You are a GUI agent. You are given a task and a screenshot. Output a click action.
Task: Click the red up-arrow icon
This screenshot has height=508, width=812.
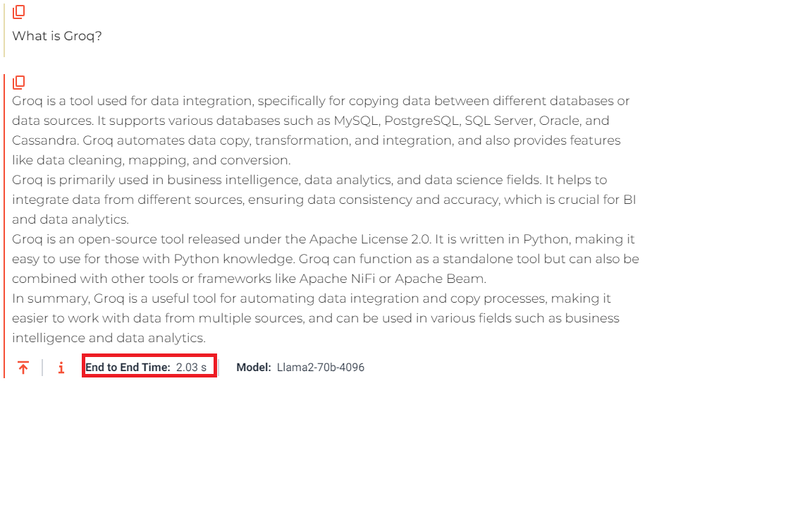[x=23, y=368]
